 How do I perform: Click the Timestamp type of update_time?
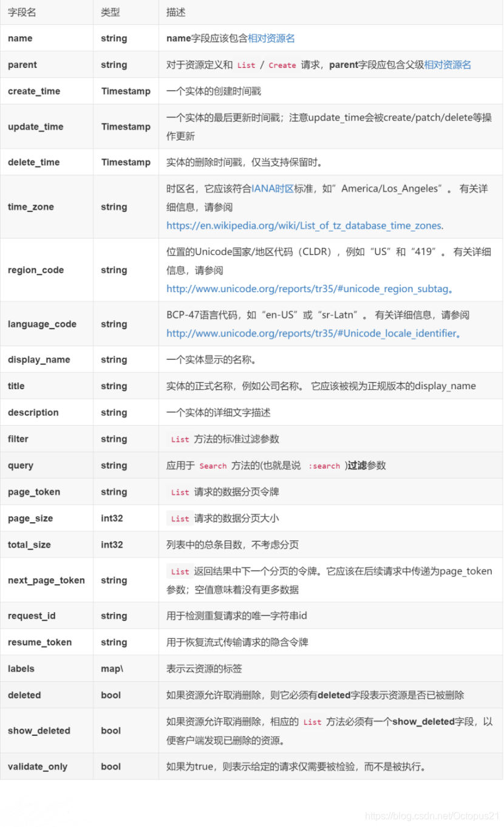[x=126, y=127]
